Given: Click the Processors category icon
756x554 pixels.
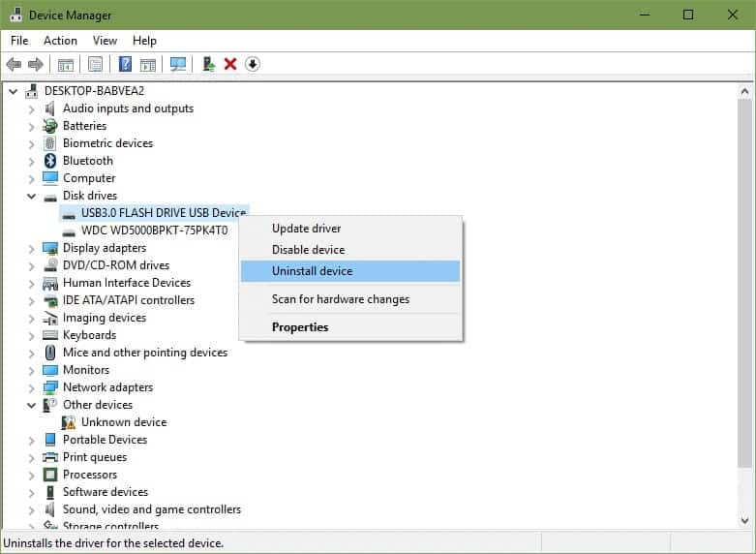Looking at the screenshot, I should coord(50,475).
